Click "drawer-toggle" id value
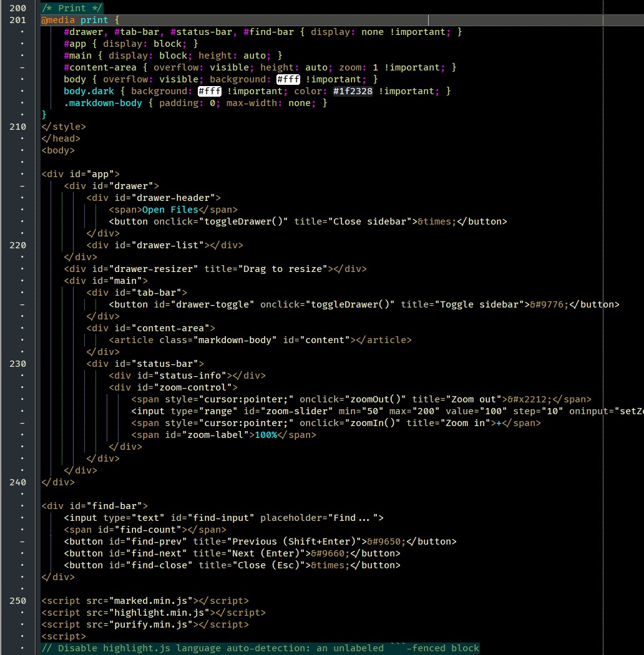This screenshot has width=644, height=655. 212,304
